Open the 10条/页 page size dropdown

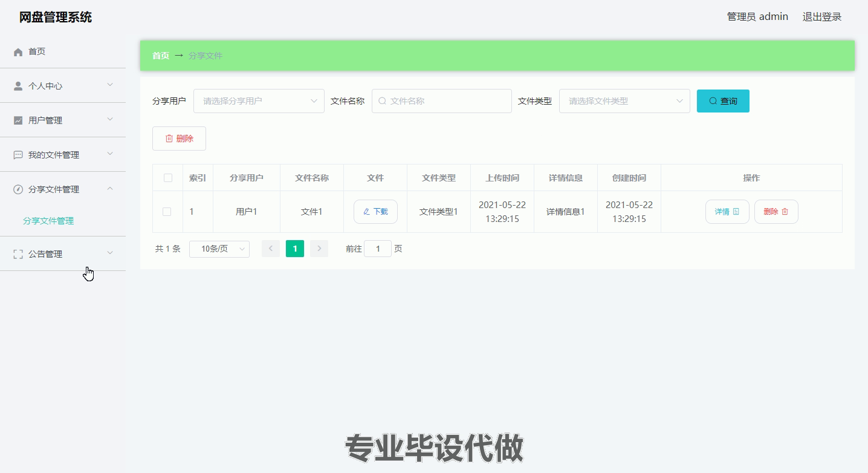coord(219,249)
